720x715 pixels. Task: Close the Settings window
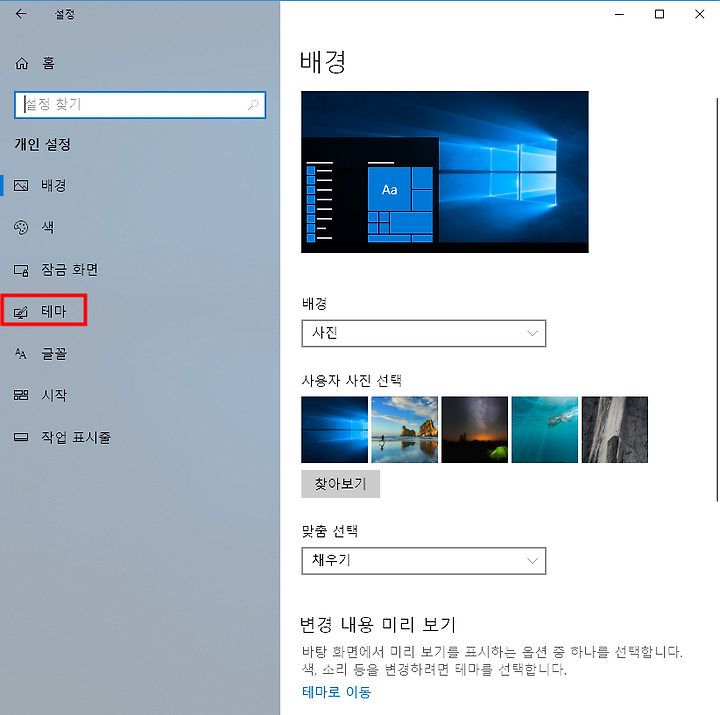click(699, 15)
